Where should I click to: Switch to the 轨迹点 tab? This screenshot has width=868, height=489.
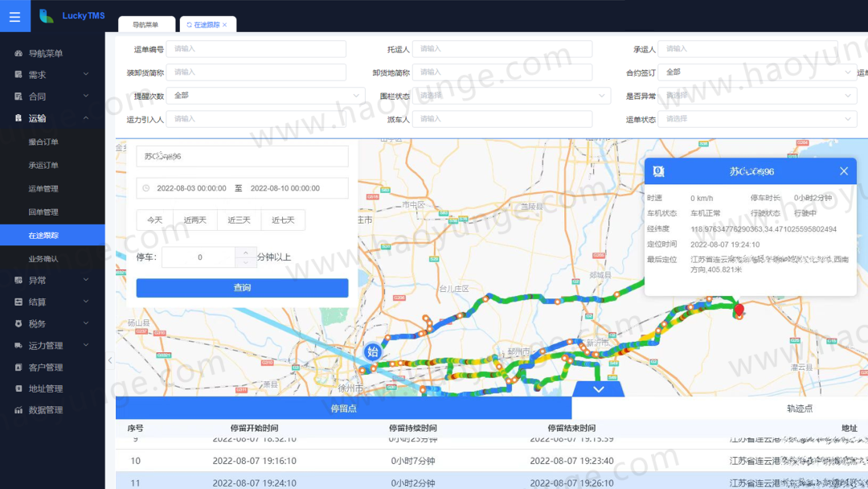pyautogui.click(x=800, y=408)
